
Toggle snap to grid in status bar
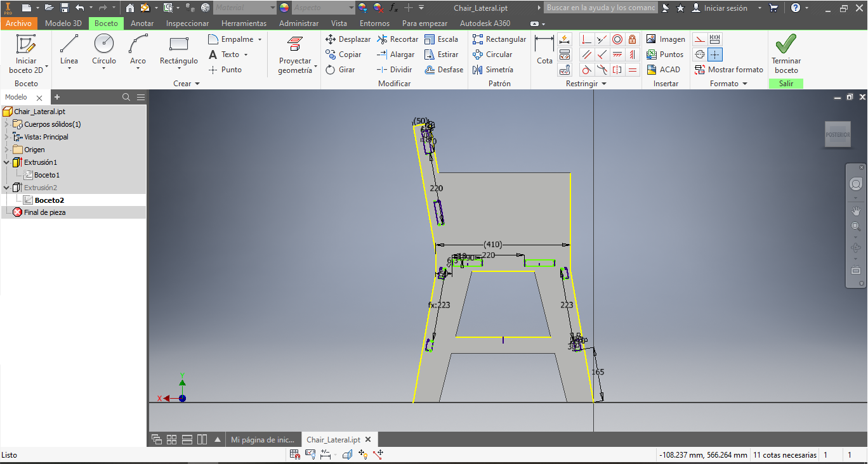pos(294,454)
